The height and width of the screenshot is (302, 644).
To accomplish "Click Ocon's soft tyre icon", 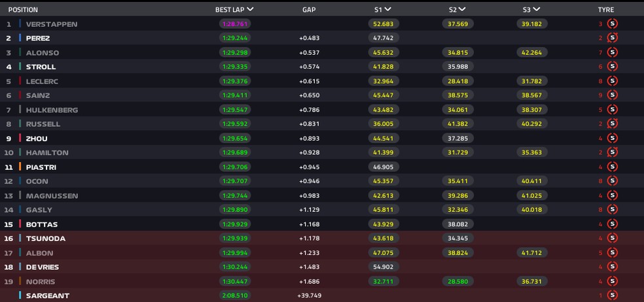I will (612, 181).
